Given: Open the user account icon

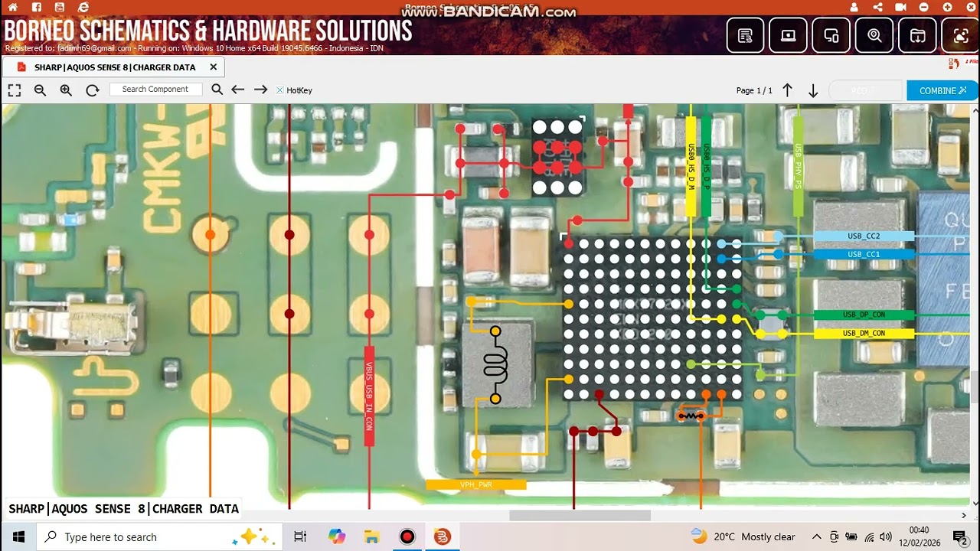Looking at the screenshot, I should pos(854,7).
